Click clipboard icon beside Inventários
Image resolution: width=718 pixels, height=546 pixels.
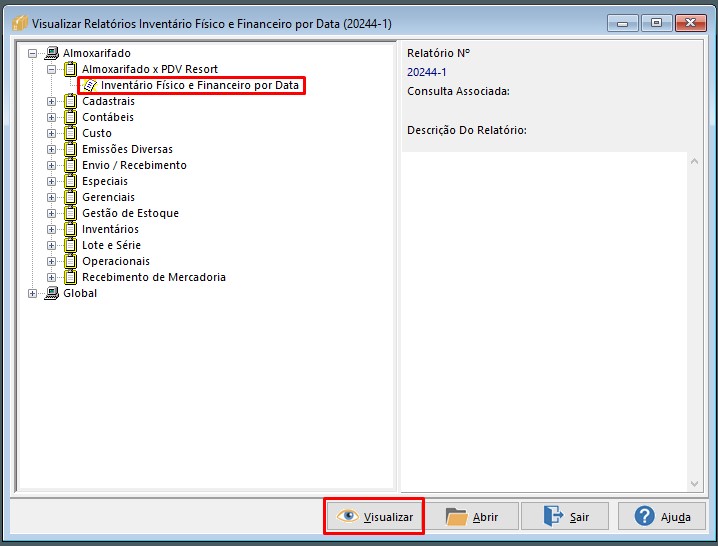tap(70, 229)
